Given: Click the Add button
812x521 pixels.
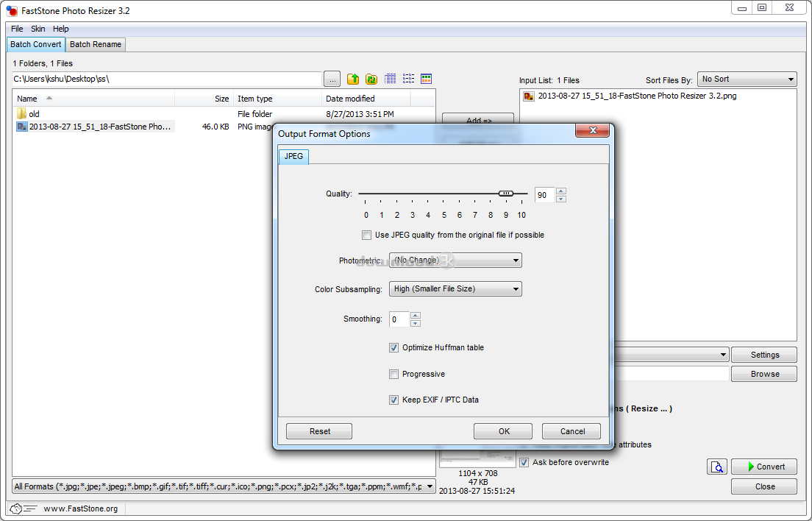Looking at the screenshot, I should click(x=478, y=120).
